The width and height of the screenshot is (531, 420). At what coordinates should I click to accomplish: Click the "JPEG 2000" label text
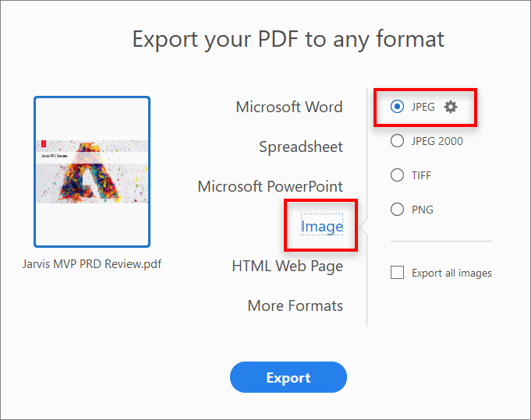tap(437, 141)
